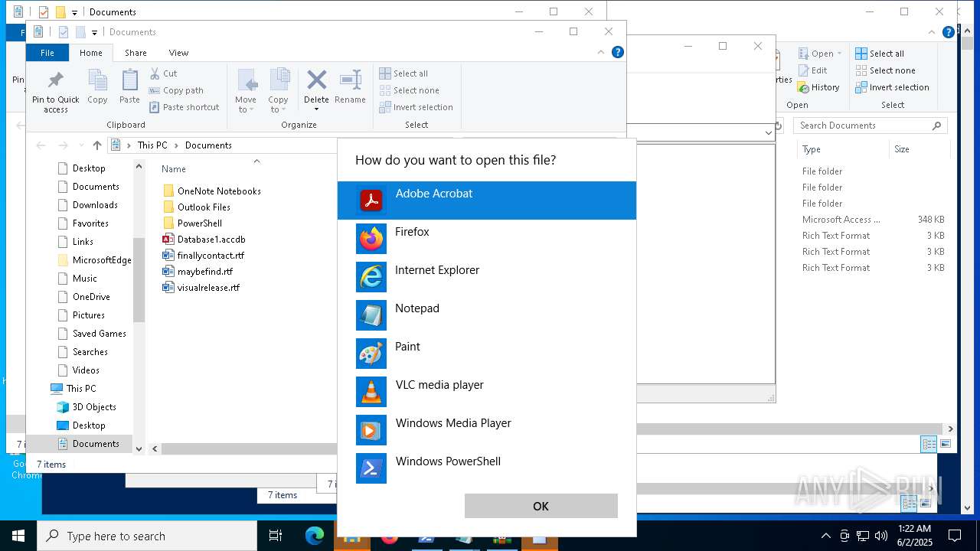Confirm the dialog with the OK button
The width and height of the screenshot is (980, 551).
(541, 506)
